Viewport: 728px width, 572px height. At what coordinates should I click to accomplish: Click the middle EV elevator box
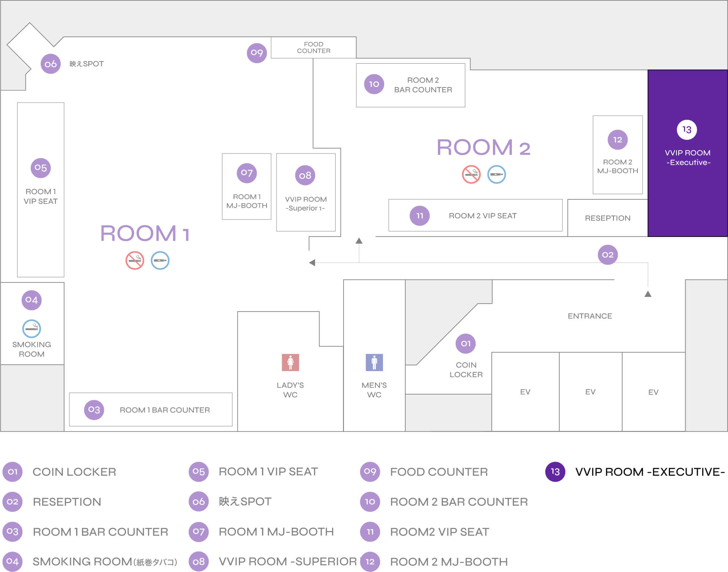[590, 392]
